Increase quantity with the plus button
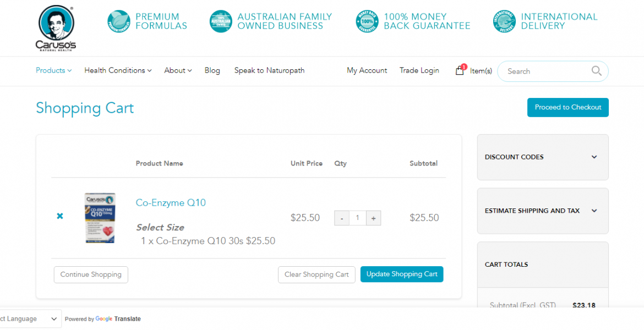Image resolution: width=644 pixels, height=330 pixels. (373, 218)
